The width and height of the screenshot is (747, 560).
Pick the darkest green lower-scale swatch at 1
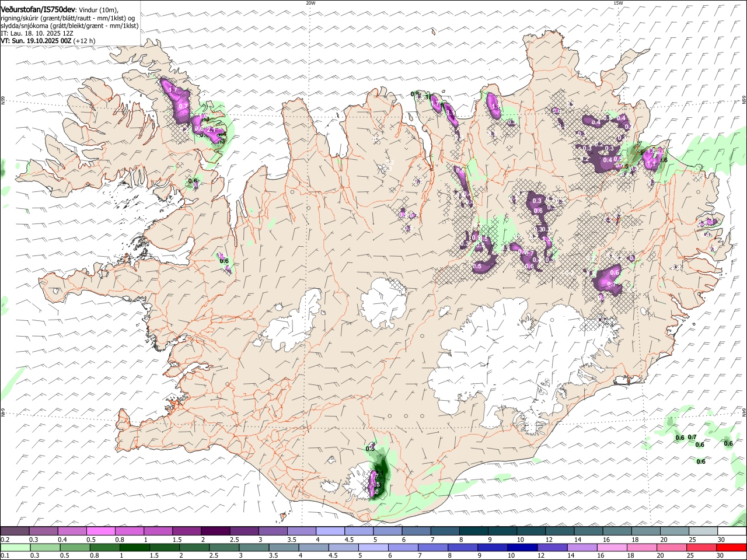point(135,547)
